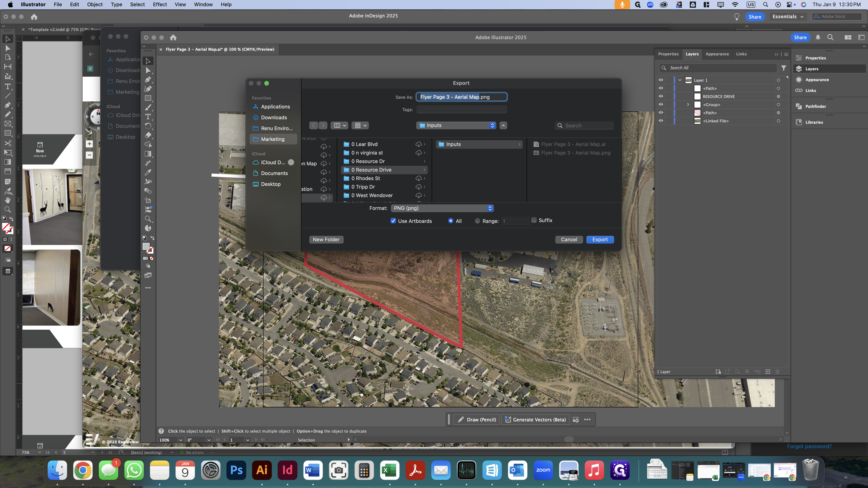Open the Effect menu

point(160,4)
